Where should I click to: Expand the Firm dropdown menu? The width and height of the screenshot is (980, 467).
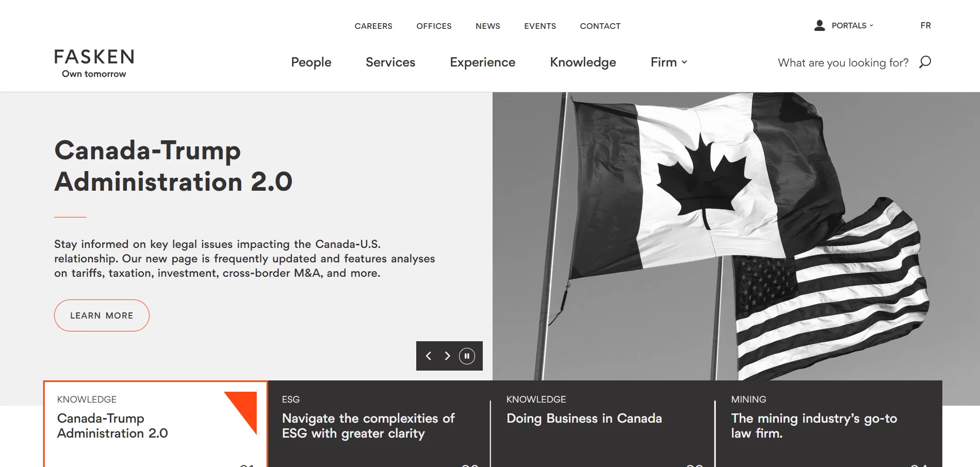tap(668, 62)
